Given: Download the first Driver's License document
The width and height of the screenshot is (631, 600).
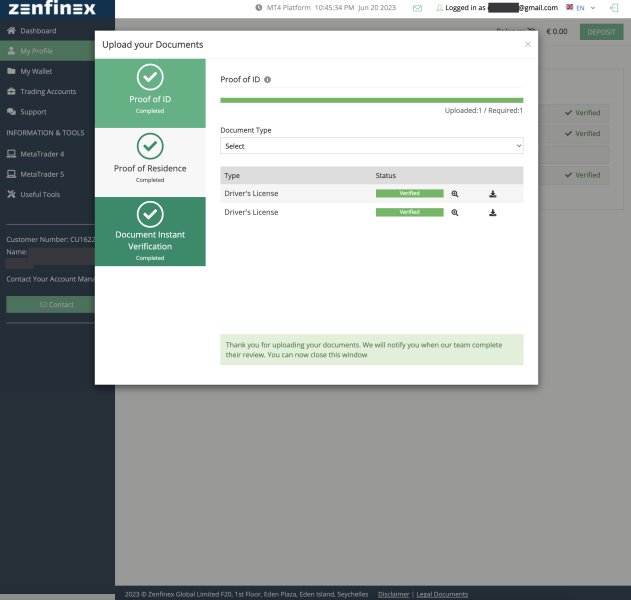Looking at the screenshot, I should pos(493,194).
